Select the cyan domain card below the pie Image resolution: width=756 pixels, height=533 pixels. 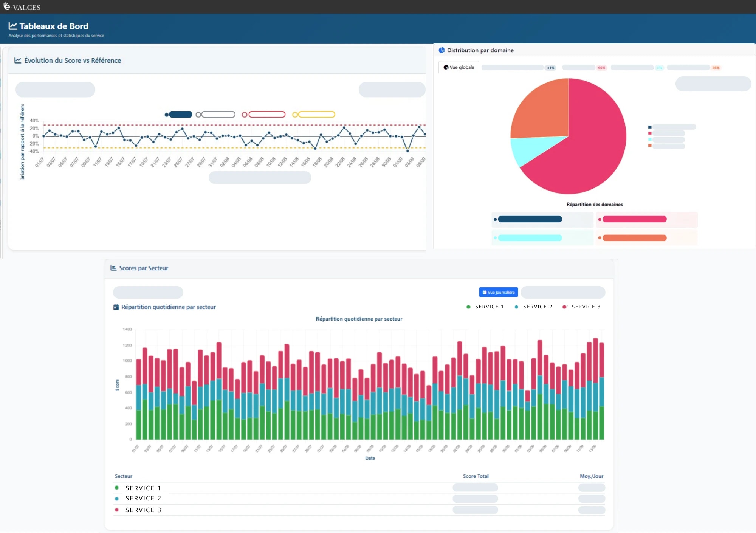542,238
